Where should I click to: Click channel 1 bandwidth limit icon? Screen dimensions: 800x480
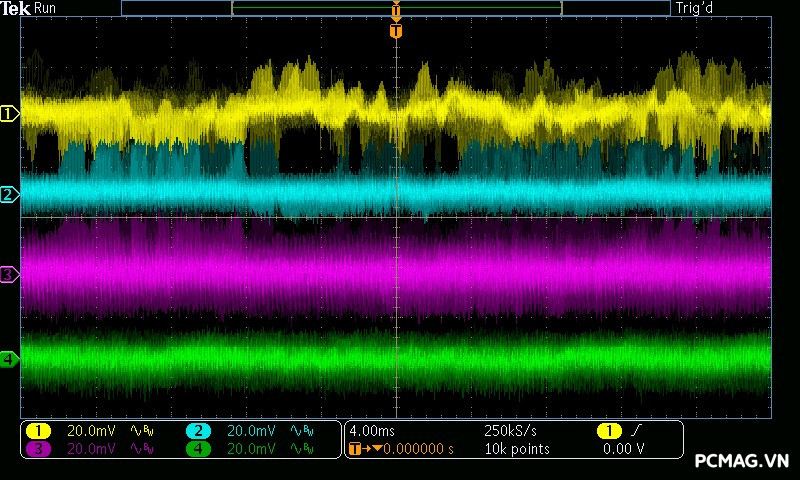coord(142,431)
